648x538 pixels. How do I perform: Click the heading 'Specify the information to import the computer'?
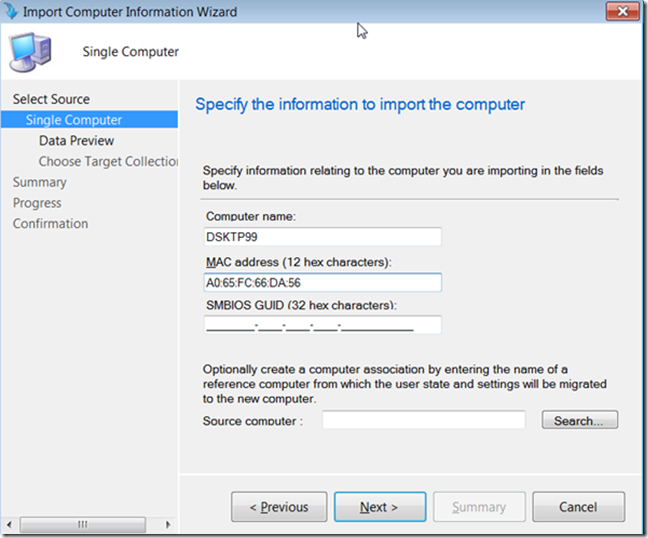(360, 105)
